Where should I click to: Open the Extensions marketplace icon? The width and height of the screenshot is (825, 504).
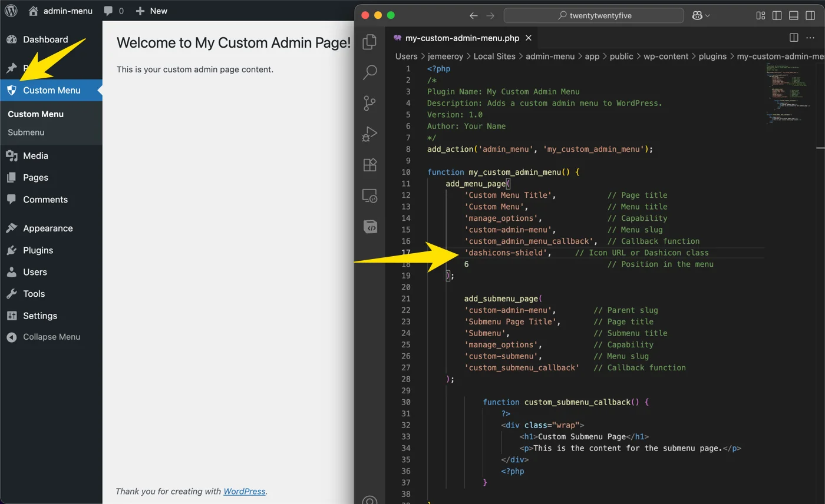tap(369, 165)
